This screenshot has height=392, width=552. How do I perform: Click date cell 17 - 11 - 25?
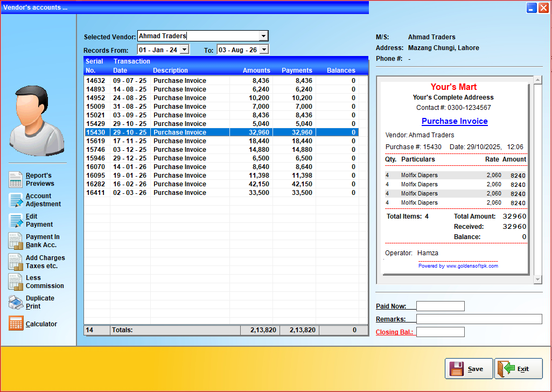[x=130, y=141]
